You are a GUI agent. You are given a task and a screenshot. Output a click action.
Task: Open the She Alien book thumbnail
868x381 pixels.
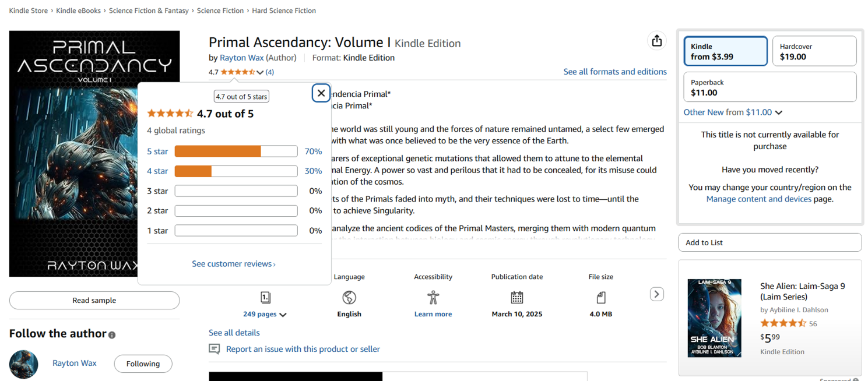coord(714,318)
